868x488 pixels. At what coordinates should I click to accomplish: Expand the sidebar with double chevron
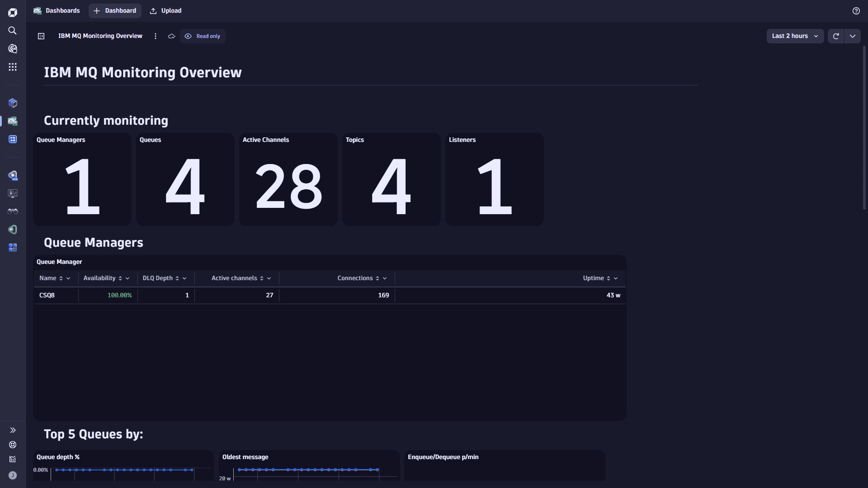[x=13, y=430]
